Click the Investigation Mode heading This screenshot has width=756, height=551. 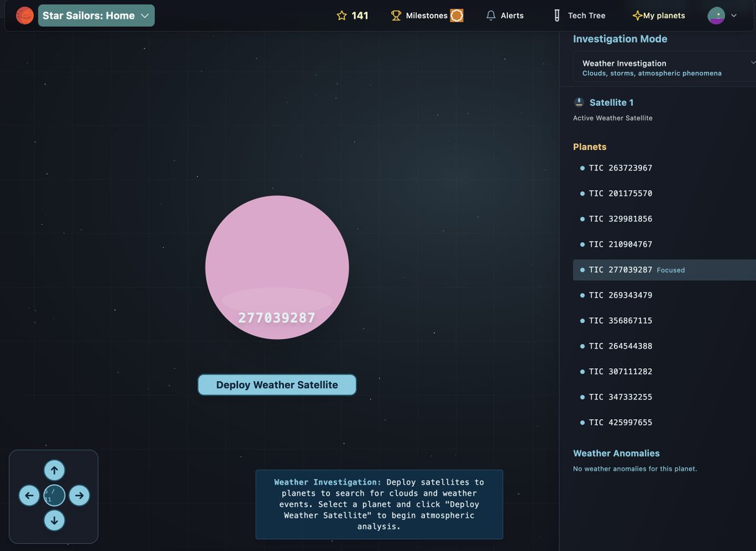coord(620,39)
